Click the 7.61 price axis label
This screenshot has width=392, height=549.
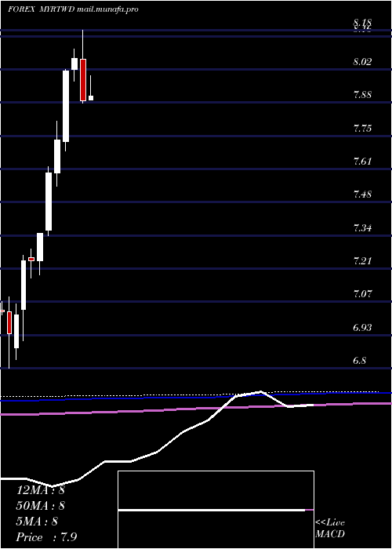362,162
